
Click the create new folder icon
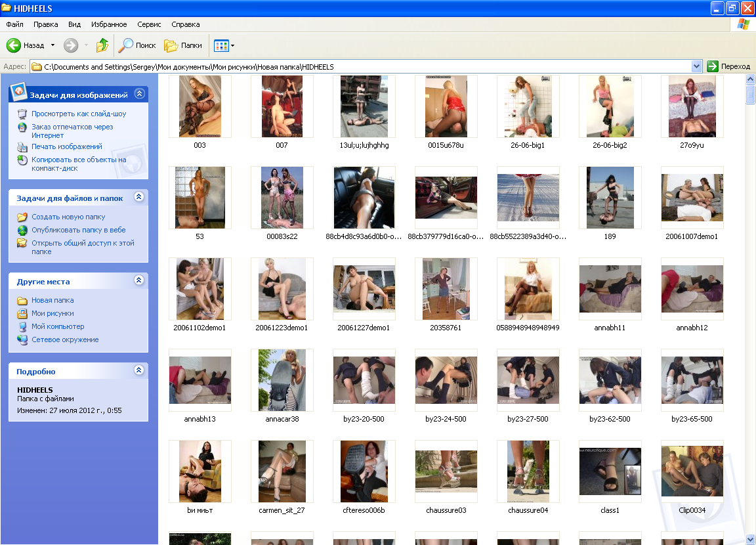(x=22, y=217)
